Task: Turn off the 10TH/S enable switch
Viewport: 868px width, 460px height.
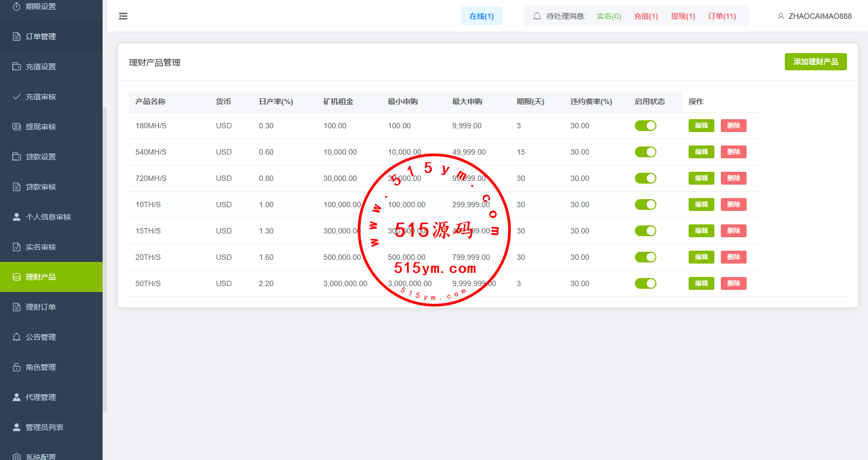Action: coord(645,205)
